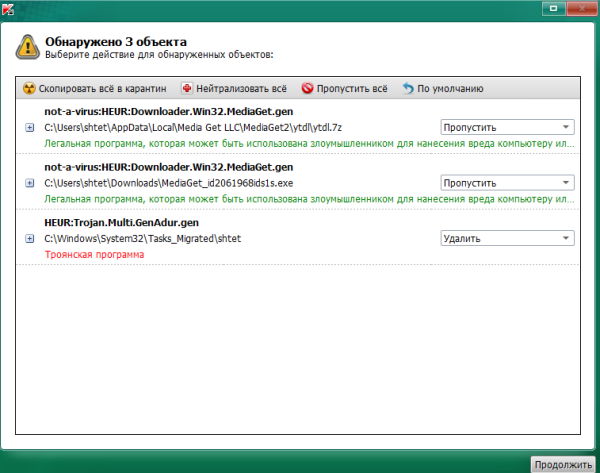Expand details for MediaGet_id2061968ids1s.exe entry
Image resolution: width=600 pixels, height=473 pixels.
coord(29,183)
